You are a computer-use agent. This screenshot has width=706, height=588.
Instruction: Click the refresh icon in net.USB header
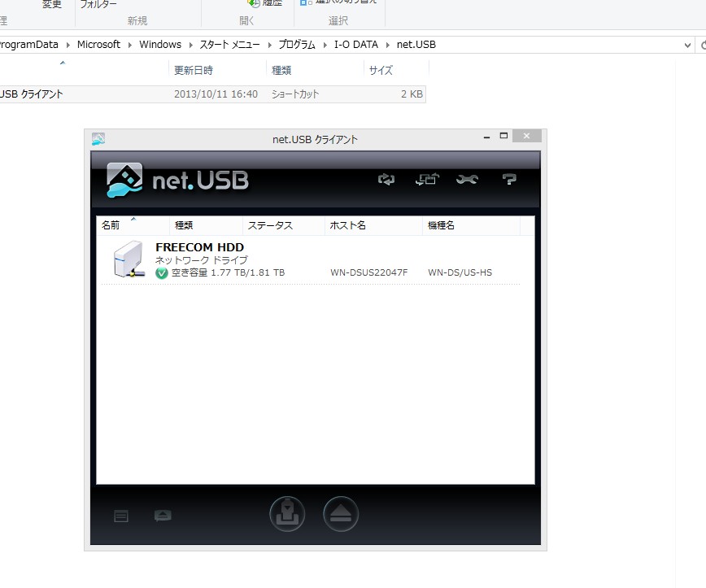[x=386, y=180]
